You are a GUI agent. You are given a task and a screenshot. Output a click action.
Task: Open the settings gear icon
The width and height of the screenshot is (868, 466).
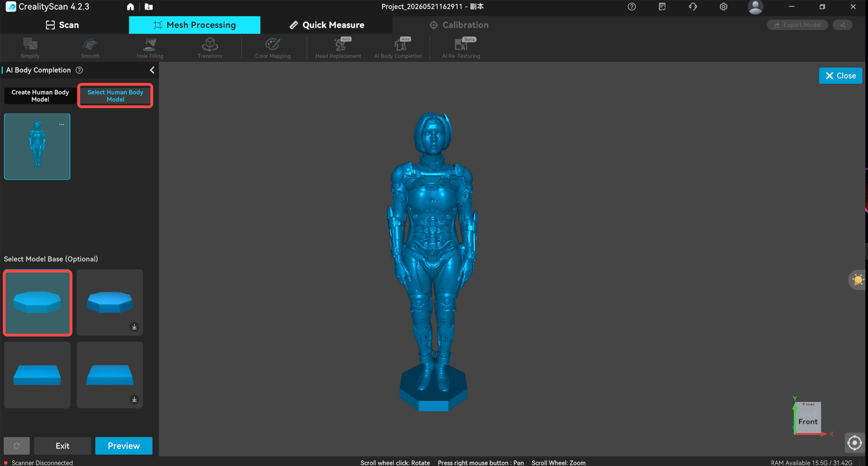point(723,7)
